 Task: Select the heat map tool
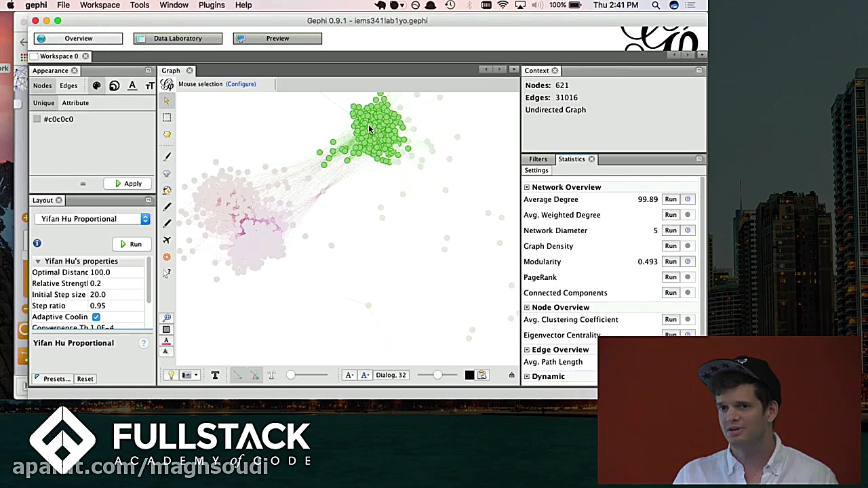167,257
